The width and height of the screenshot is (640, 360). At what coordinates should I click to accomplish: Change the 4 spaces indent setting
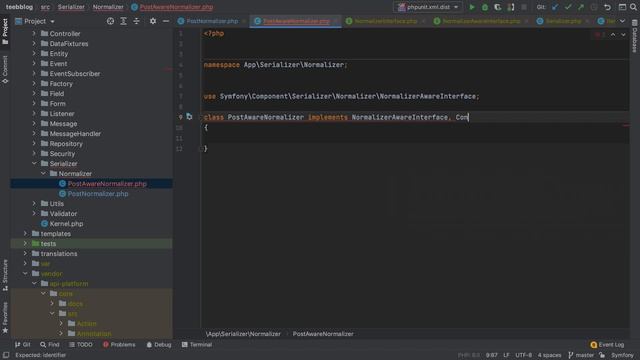point(549,355)
